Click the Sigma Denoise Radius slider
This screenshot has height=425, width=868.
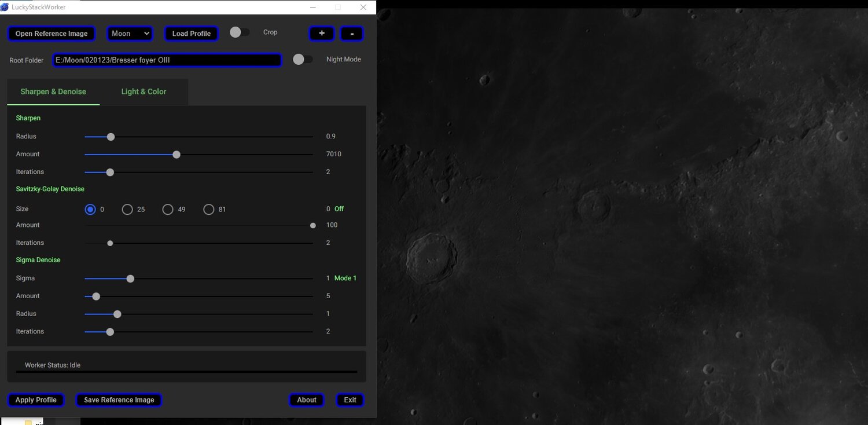tap(198, 314)
